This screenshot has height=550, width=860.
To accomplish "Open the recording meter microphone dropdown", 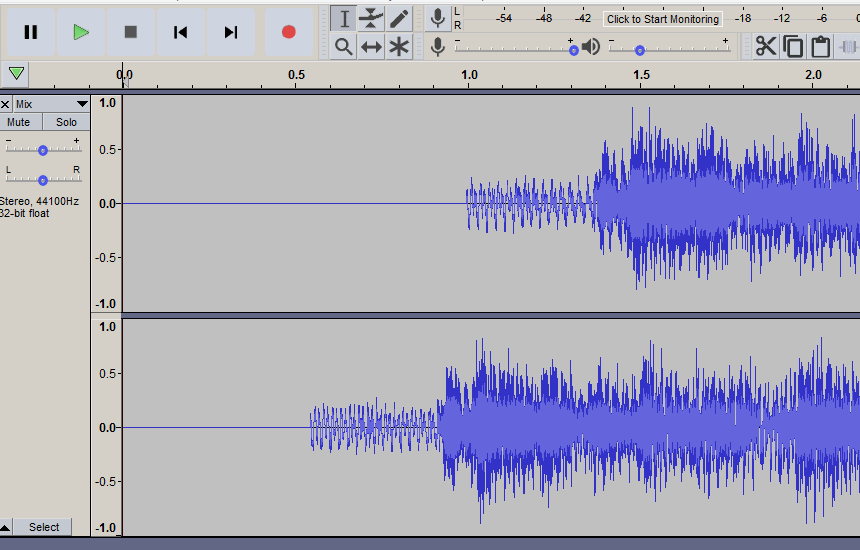I will click(x=437, y=18).
